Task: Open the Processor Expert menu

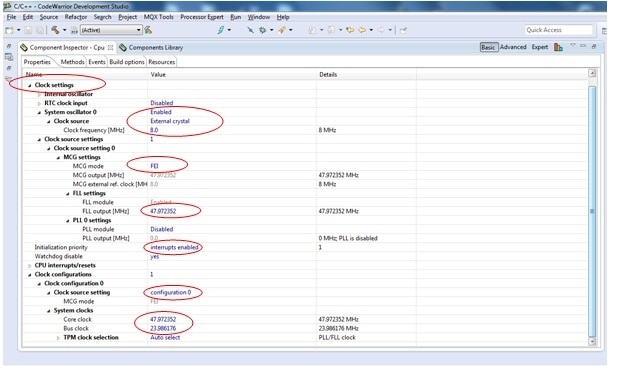Action: coord(202,17)
